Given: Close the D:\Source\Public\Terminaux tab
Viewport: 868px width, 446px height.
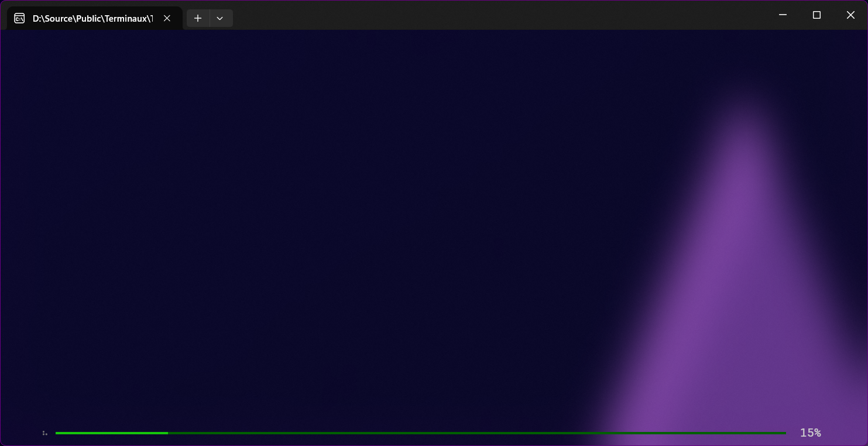Looking at the screenshot, I should [167, 18].
